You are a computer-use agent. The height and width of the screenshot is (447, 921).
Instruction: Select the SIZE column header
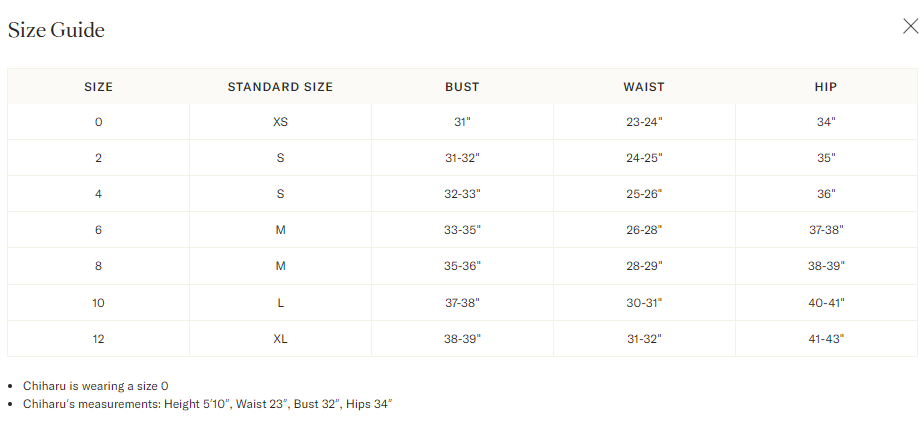tap(98, 87)
